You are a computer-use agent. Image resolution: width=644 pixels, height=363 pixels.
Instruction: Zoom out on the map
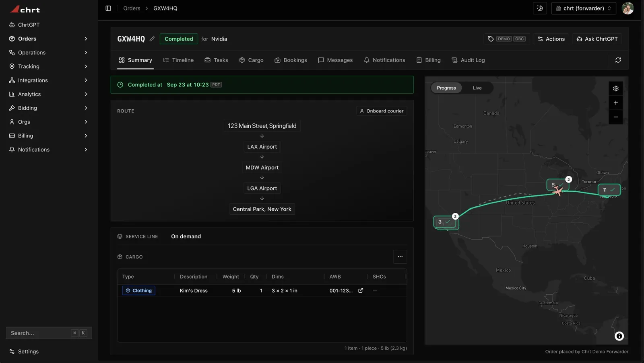(615, 117)
